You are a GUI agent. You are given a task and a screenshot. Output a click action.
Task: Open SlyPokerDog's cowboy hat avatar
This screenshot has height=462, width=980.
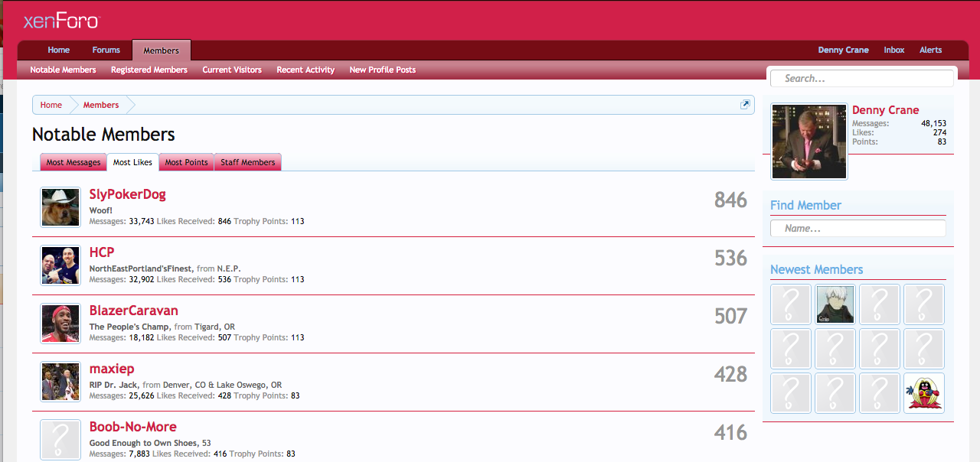(60, 207)
